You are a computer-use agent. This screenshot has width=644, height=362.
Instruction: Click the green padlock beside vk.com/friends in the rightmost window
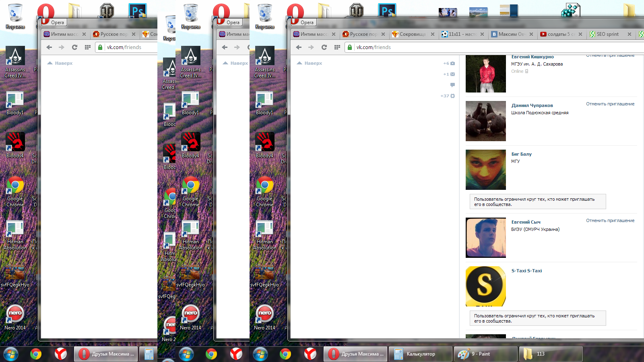pyautogui.click(x=350, y=47)
